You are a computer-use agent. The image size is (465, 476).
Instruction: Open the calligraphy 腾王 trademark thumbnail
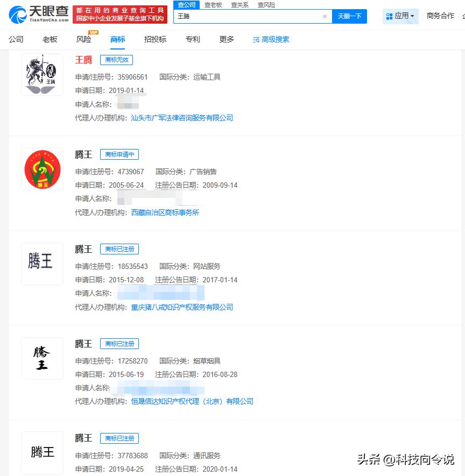click(x=42, y=359)
